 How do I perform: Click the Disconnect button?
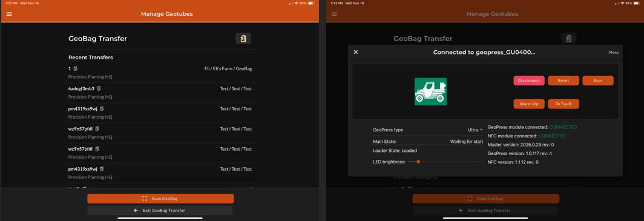point(529,81)
